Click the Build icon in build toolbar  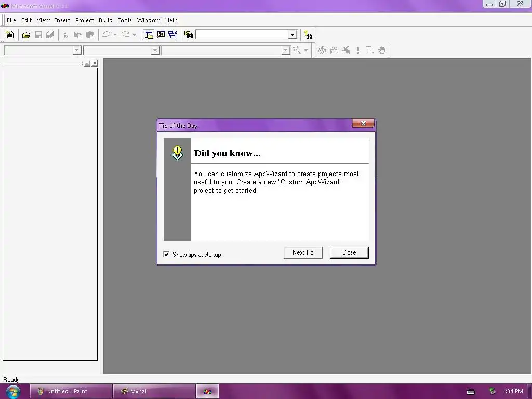pyautogui.click(x=334, y=50)
